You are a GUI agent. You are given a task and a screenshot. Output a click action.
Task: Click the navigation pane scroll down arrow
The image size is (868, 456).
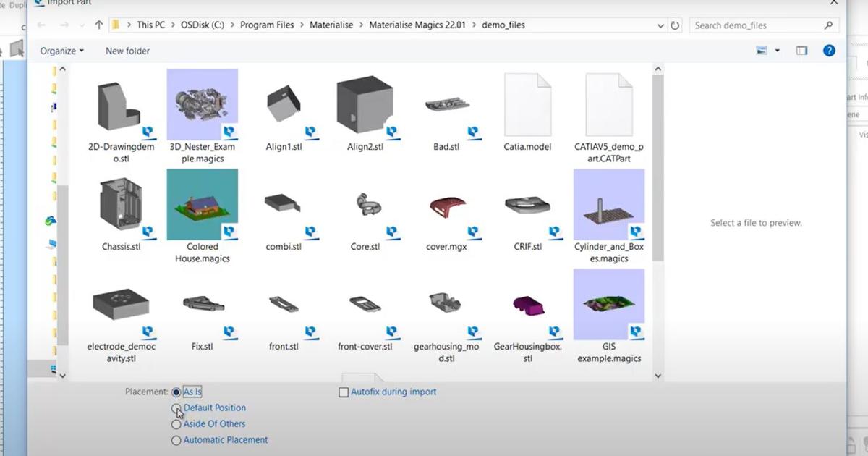pyautogui.click(x=62, y=376)
